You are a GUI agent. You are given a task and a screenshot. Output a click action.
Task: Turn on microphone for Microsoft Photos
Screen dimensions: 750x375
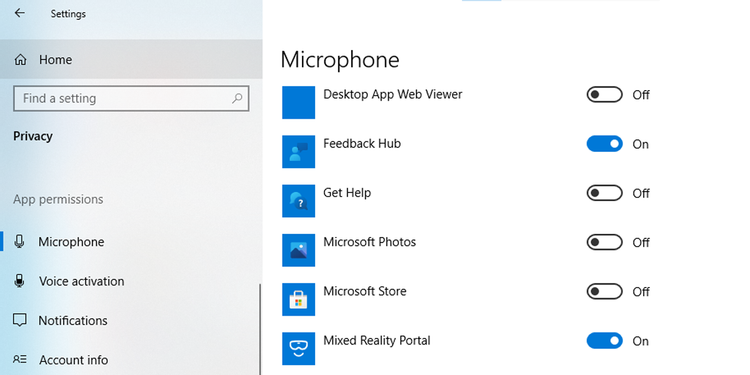click(x=605, y=243)
